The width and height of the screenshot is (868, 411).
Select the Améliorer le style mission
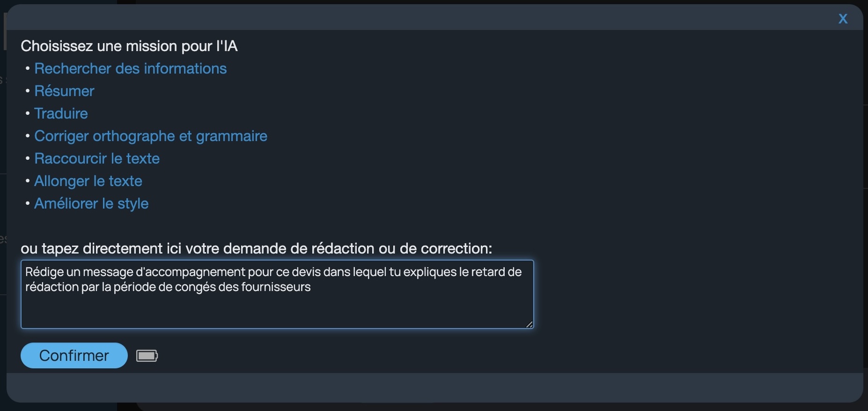click(91, 203)
